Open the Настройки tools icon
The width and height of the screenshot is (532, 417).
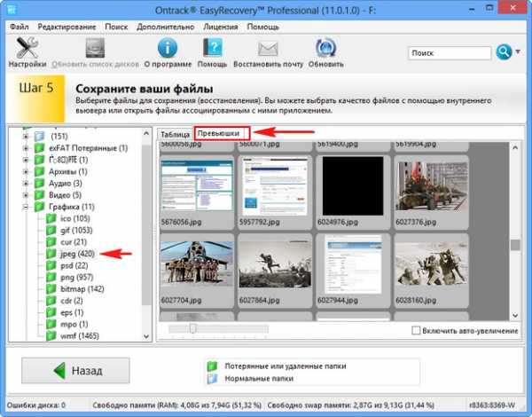pos(27,48)
